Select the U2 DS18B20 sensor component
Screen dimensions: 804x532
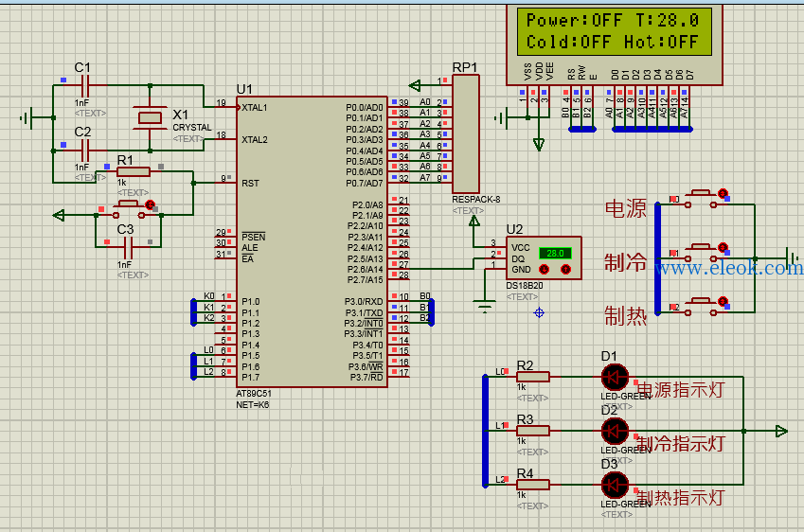(544, 257)
